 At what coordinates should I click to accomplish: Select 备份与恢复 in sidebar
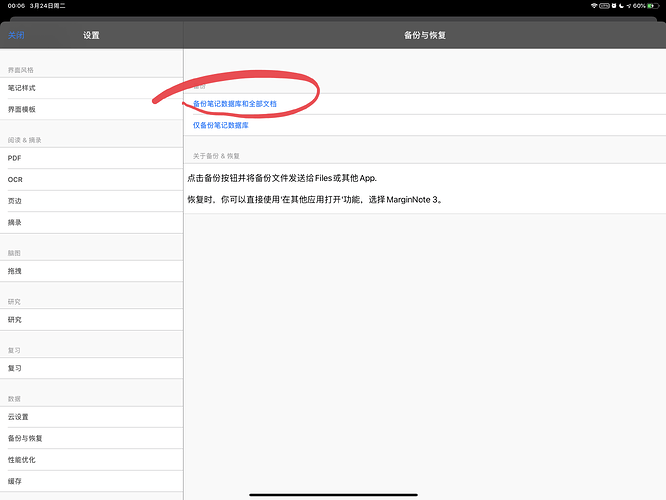[x=91, y=438]
